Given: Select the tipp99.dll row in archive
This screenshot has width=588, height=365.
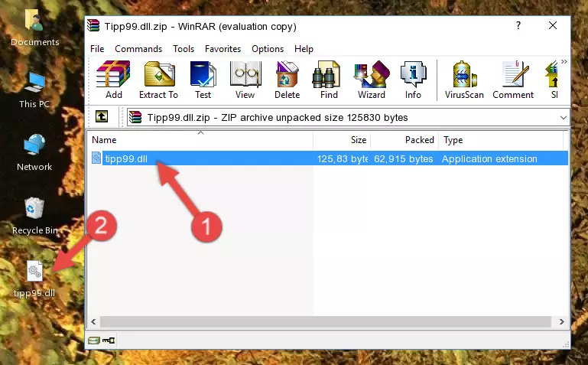Looking at the screenshot, I should 329,158.
